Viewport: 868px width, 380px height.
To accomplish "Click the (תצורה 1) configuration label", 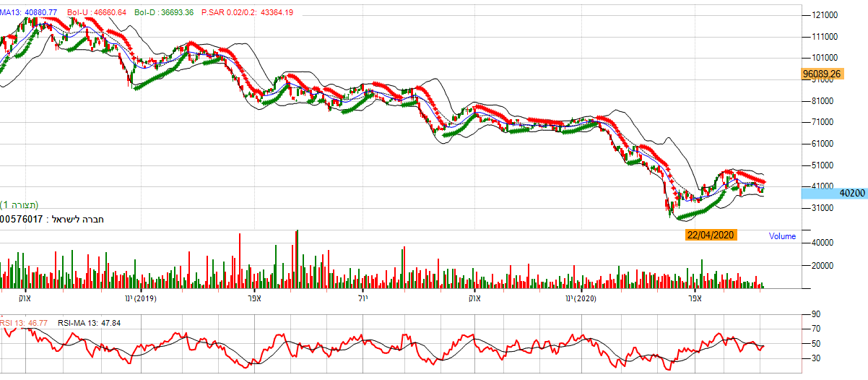I will [19, 205].
